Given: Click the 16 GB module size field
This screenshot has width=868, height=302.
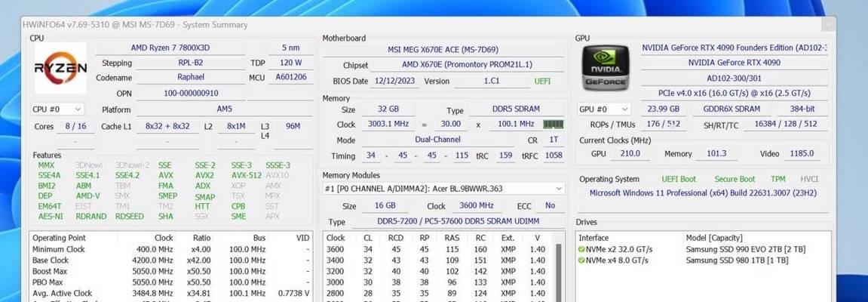Looking at the screenshot, I should (x=385, y=205).
